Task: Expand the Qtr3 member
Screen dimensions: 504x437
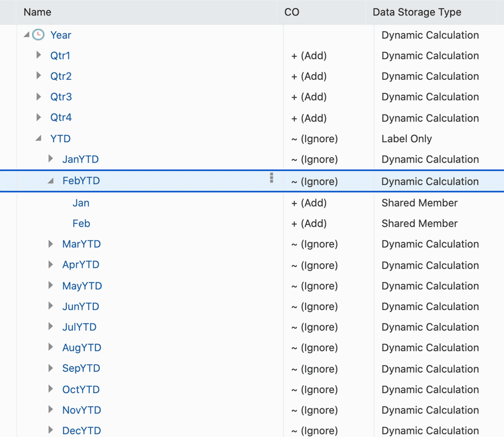Action: click(38, 96)
